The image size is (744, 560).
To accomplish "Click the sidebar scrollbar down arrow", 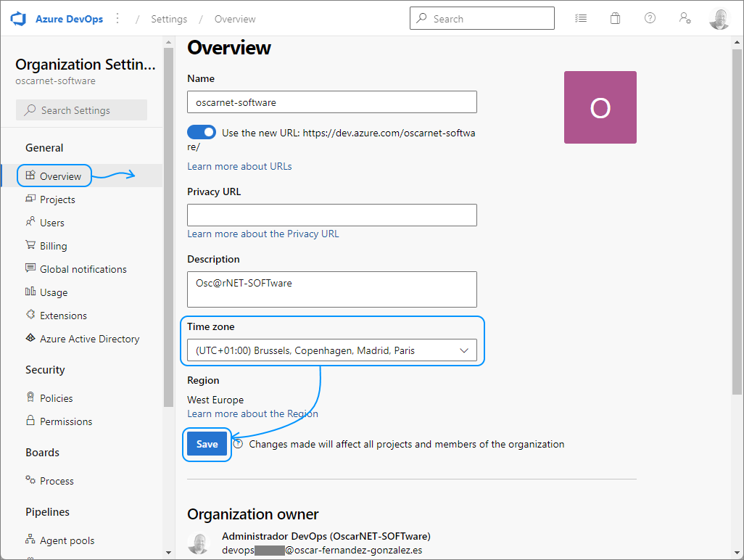I will [168, 553].
